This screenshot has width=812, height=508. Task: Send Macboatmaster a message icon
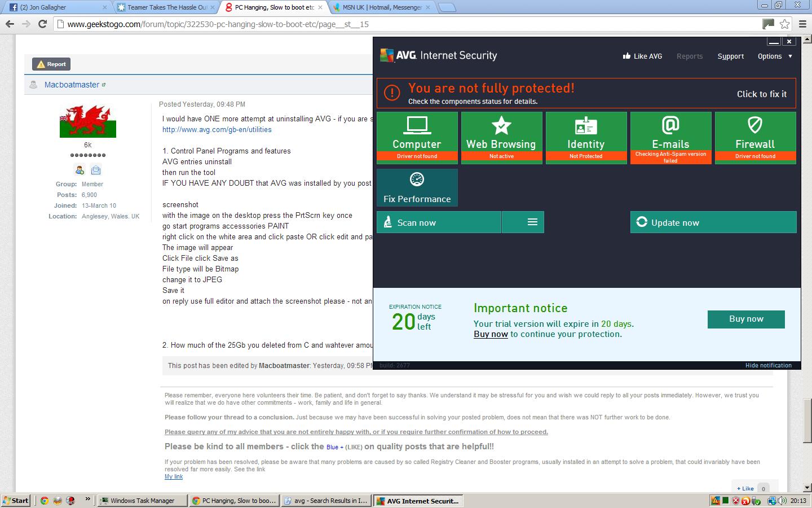96,170
